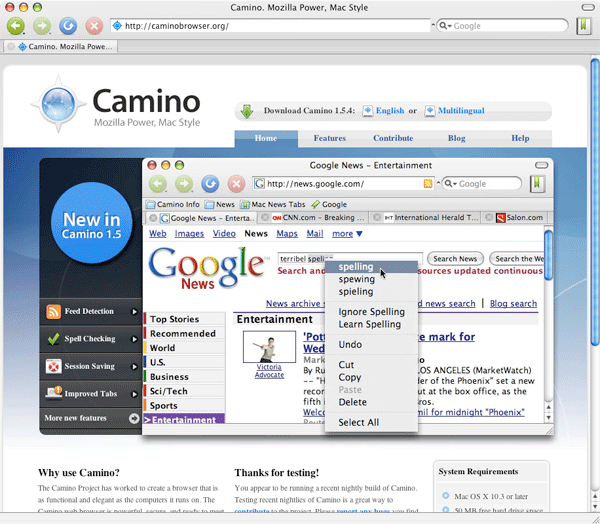
Task: Open the Home tab on Camino site
Action: click(266, 139)
